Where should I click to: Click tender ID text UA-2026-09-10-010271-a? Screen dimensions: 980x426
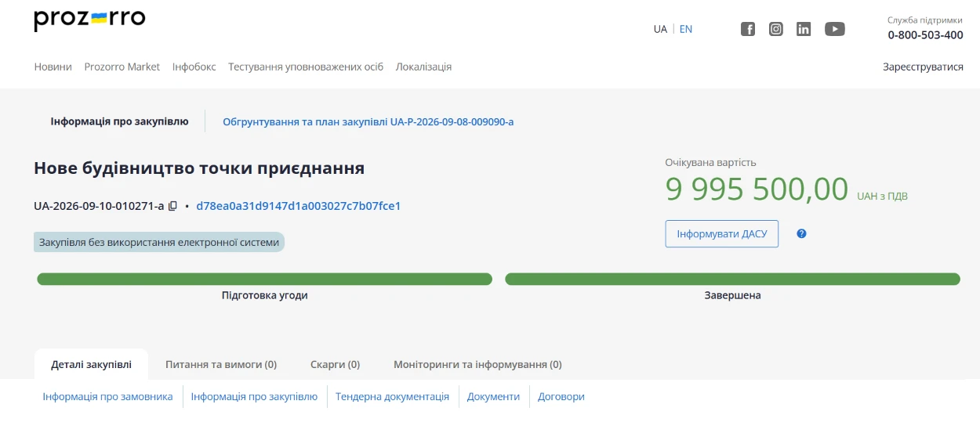coord(99,206)
